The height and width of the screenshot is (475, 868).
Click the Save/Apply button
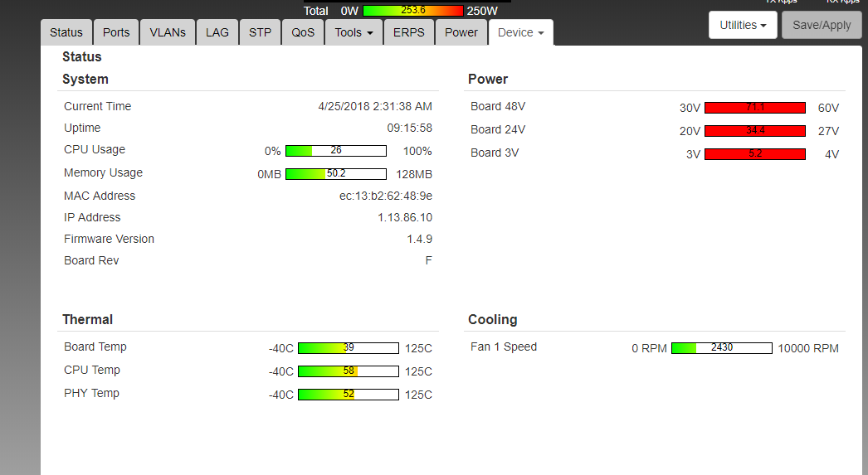pyautogui.click(x=822, y=25)
